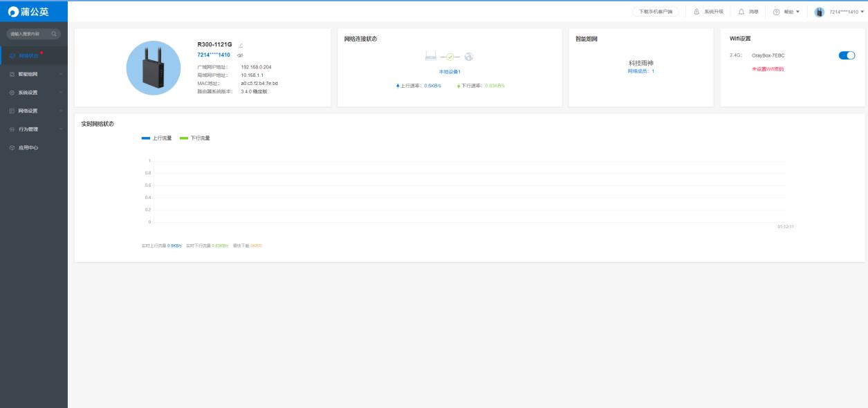Click the chart timestamp 01:12:11
This screenshot has width=868, height=408.
786,227
